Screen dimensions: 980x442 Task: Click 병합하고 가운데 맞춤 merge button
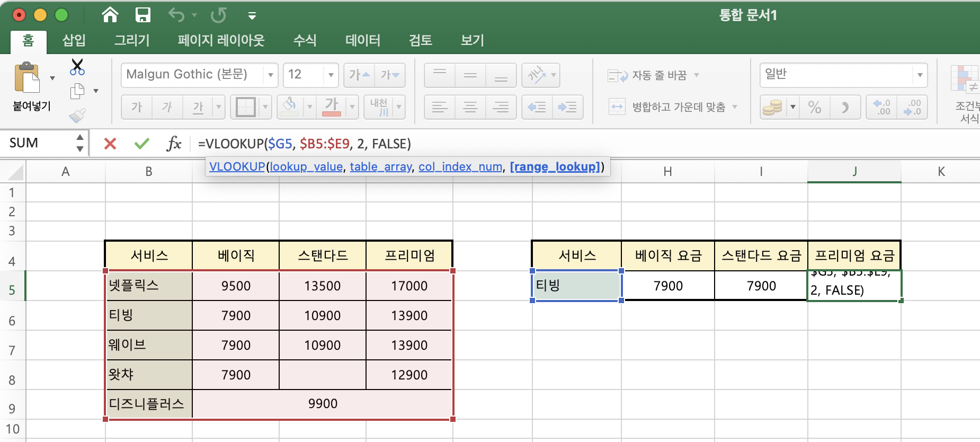tap(667, 107)
